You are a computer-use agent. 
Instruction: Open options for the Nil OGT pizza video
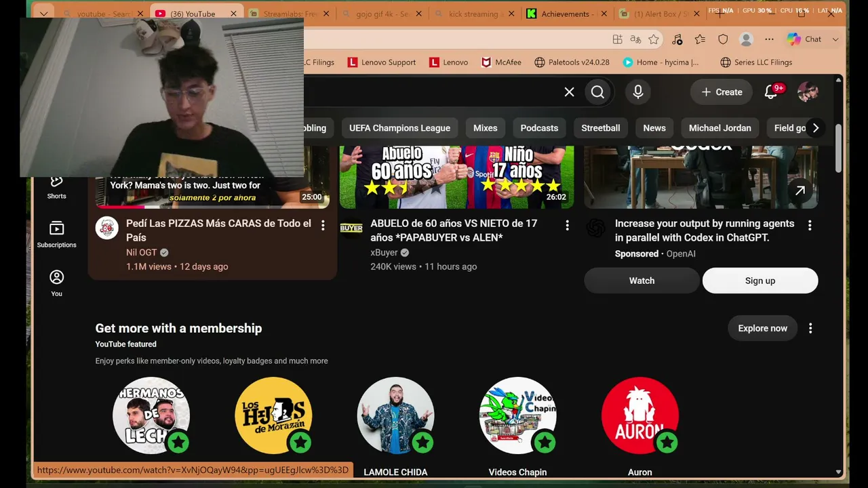[x=323, y=225]
